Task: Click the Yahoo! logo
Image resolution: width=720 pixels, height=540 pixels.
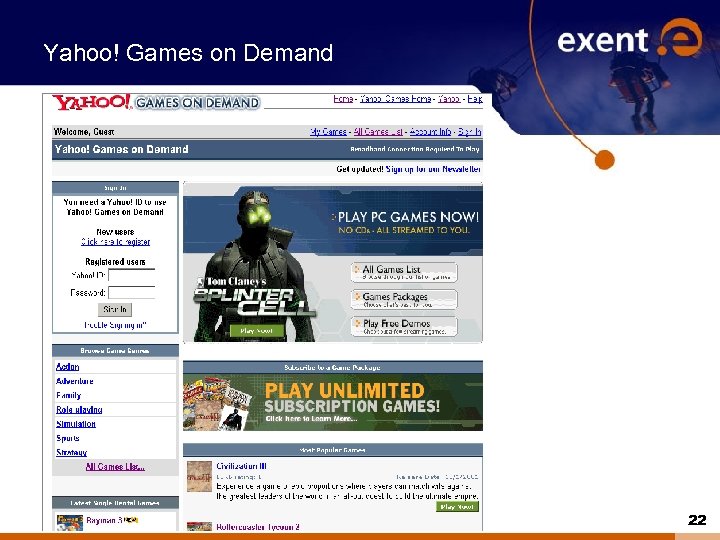Action: pos(92,102)
